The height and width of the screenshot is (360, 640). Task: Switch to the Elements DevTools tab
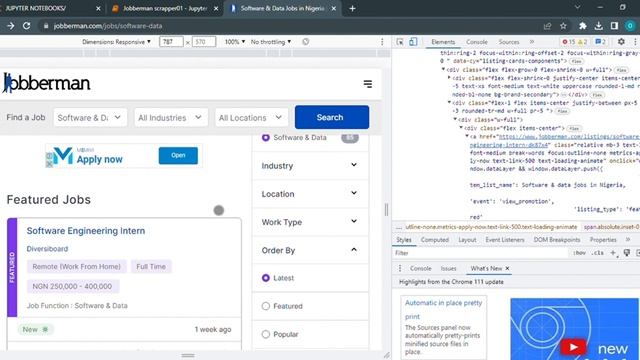pos(443,42)
